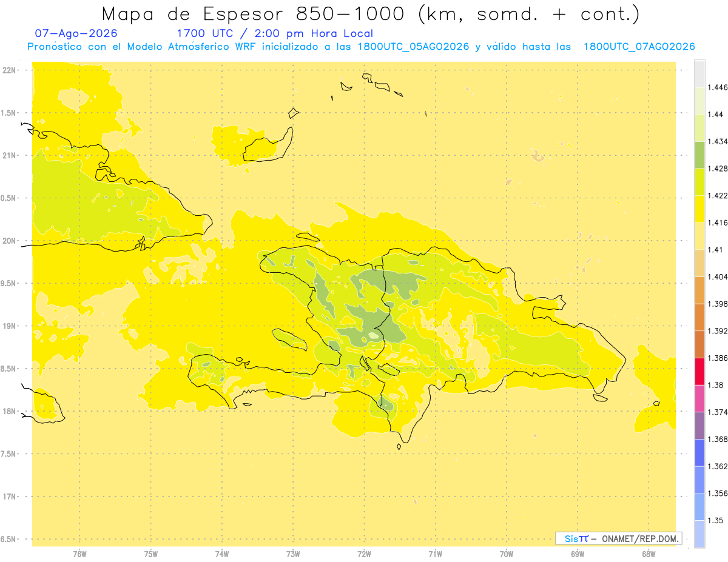Click the red colorbar segment above 1.38
This screenshot has width=728, height=562.
pos(699,371)
